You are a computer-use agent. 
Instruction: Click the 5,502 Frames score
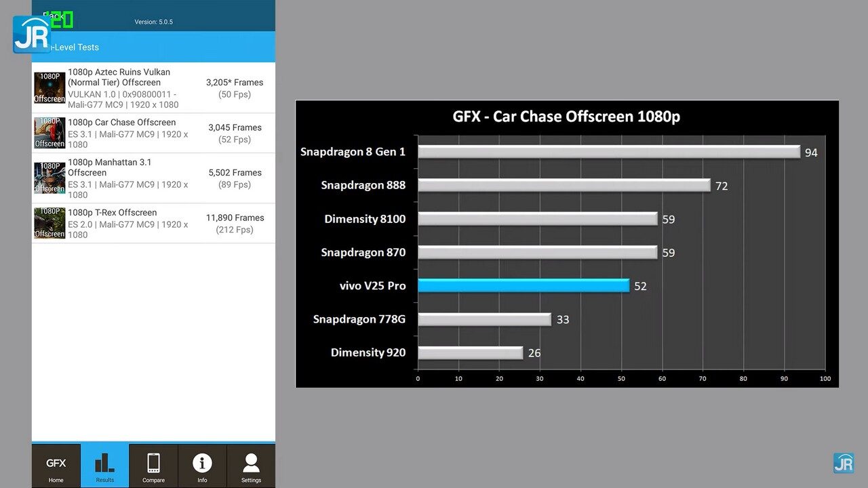coord(235,173)
